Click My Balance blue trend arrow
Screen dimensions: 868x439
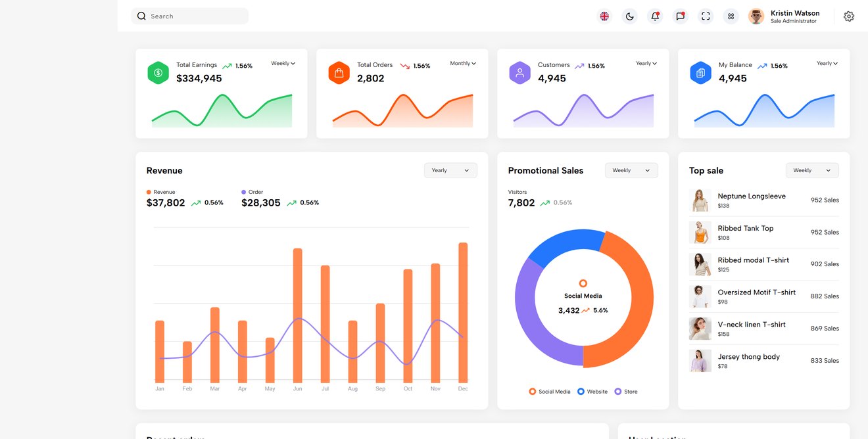[762, 66]
